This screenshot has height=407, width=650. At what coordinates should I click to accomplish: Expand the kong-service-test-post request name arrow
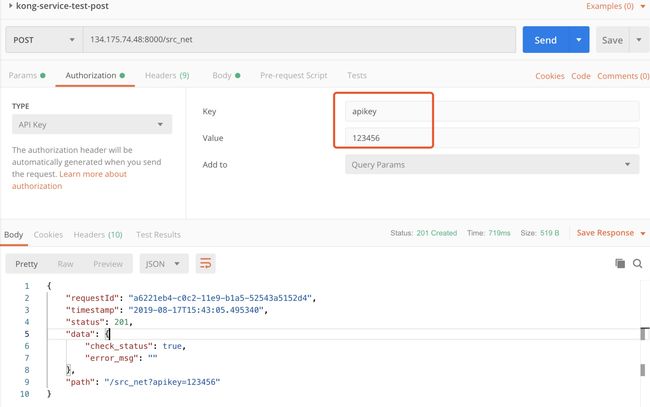pyautogui.click(x=10, y=6)
